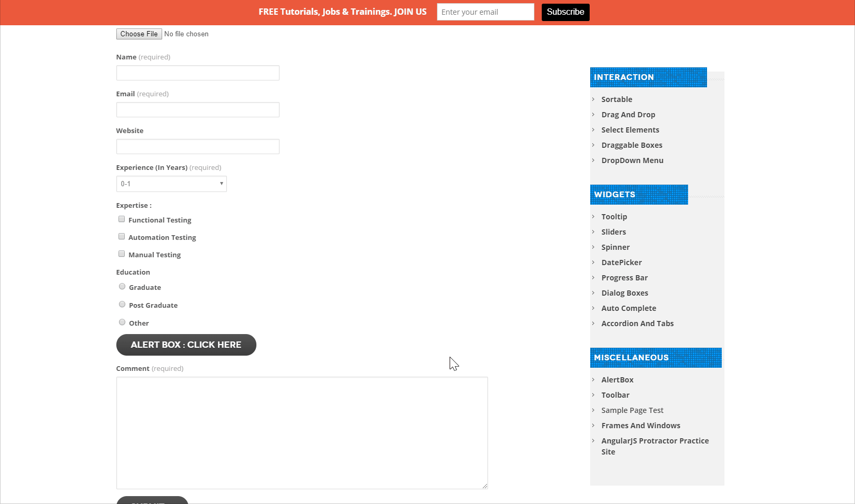855x504 pixels.
Task: Open the Experience (In Years) dropdown
Action: (x=172, y=184)
